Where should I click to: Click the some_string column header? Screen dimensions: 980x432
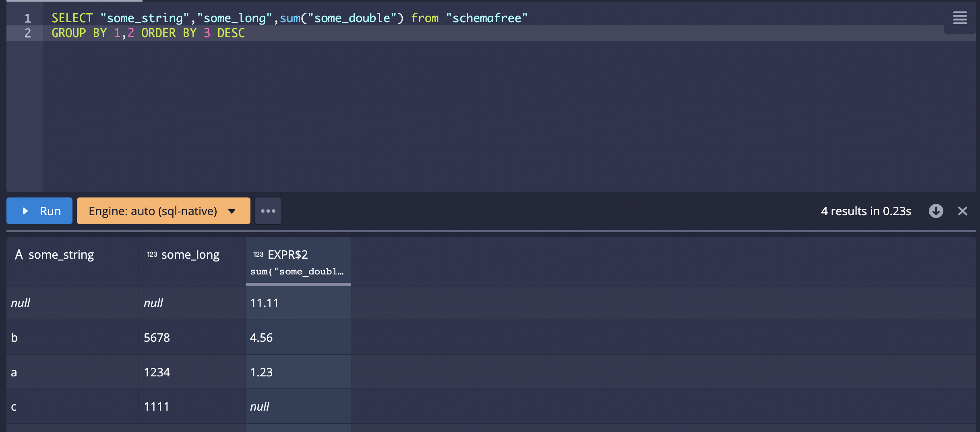72,262
